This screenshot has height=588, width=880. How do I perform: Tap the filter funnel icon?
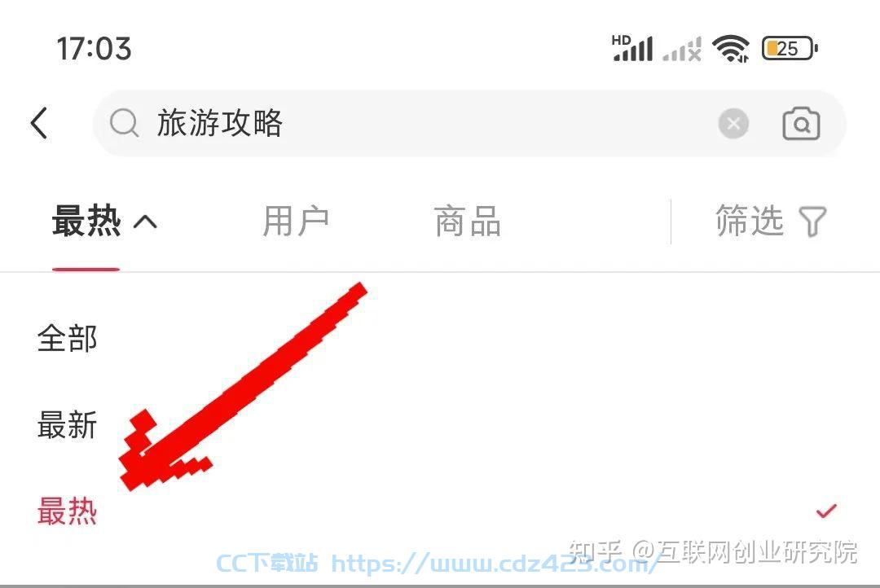click(x=812, y=222)
